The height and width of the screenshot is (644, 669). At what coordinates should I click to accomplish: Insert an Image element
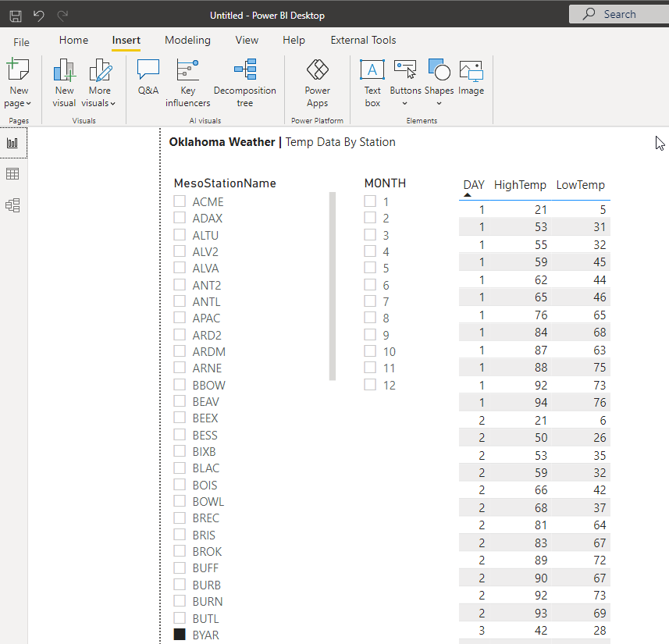point(471,77)
